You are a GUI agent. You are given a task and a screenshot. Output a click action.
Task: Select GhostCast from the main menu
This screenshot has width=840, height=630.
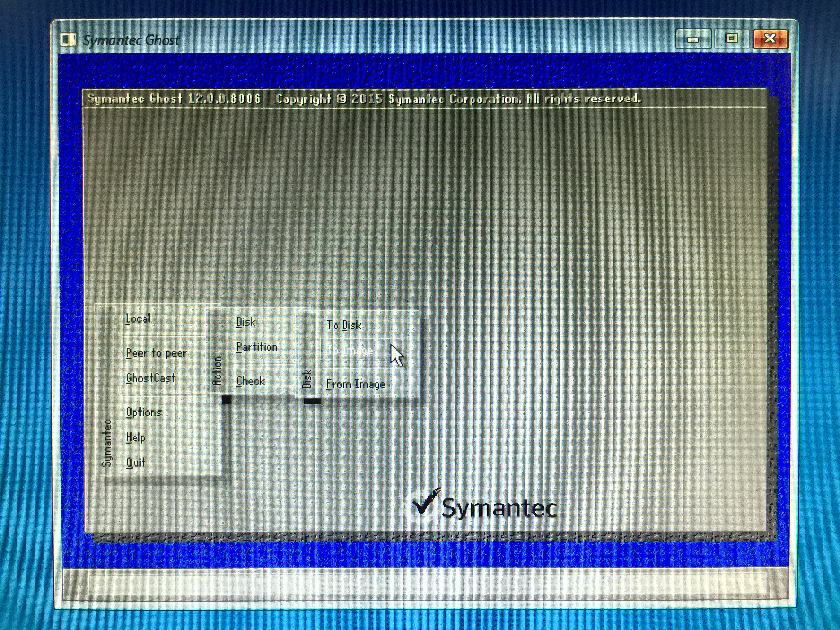tap(151, 378)
